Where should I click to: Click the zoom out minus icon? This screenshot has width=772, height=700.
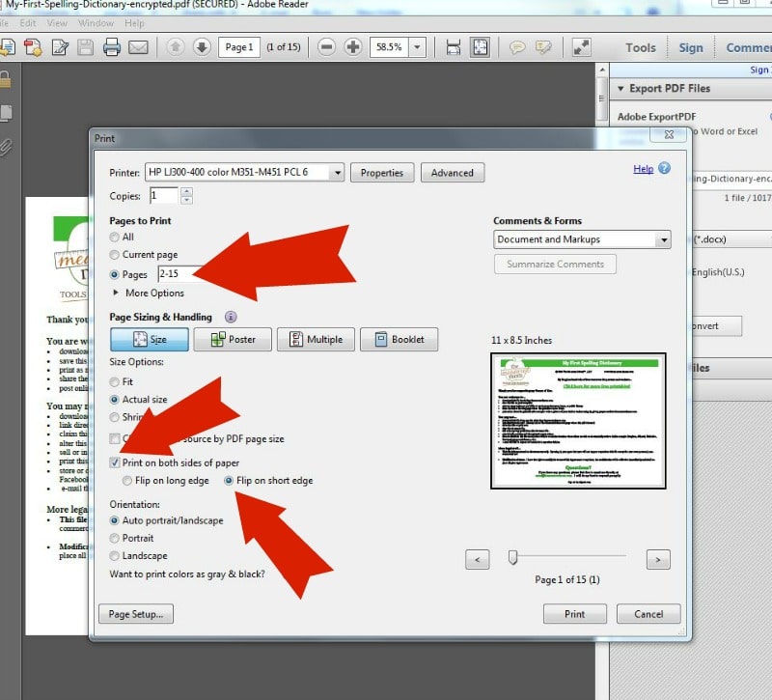(327, 46)
